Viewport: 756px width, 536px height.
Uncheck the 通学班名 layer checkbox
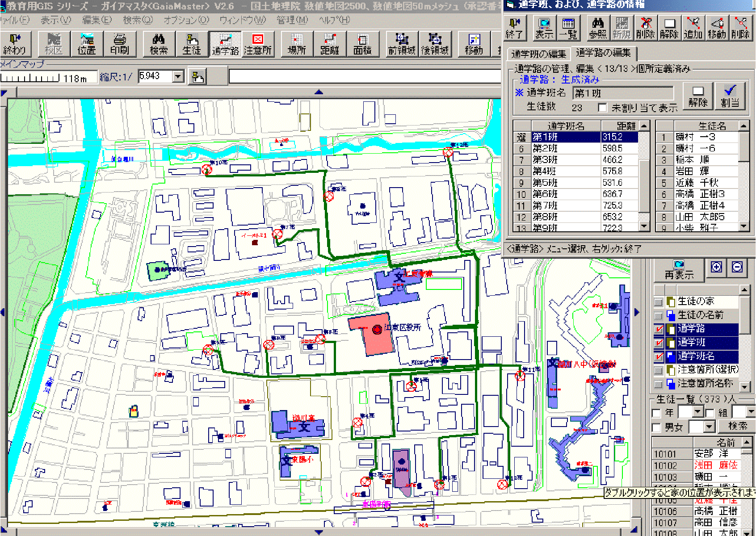659,357
